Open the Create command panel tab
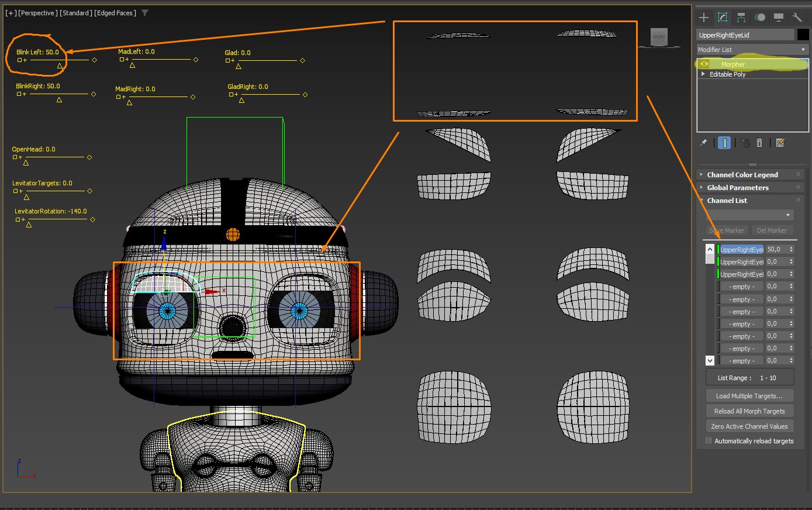812x510 pixels. [x=704, y=18]
